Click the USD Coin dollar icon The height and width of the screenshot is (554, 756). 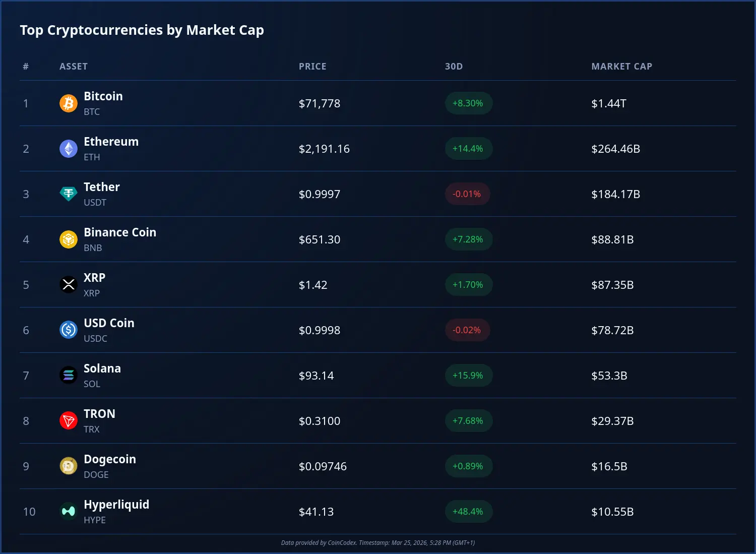point(68,330)
